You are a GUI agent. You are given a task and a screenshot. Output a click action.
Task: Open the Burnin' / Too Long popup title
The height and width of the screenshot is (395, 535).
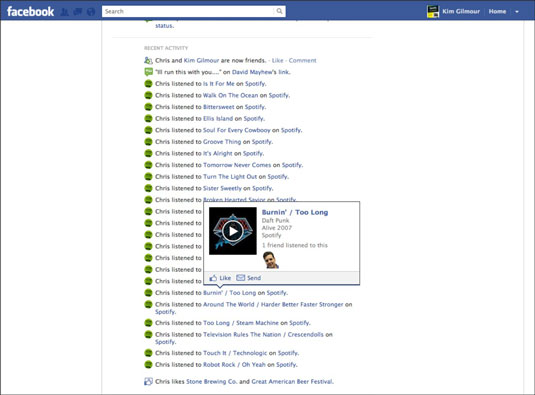tap(295, 212)
